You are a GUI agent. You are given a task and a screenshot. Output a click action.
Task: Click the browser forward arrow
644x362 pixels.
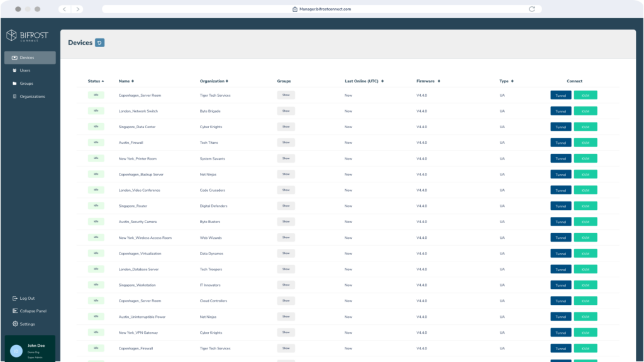pyautogui.click(x=77, y=9)
